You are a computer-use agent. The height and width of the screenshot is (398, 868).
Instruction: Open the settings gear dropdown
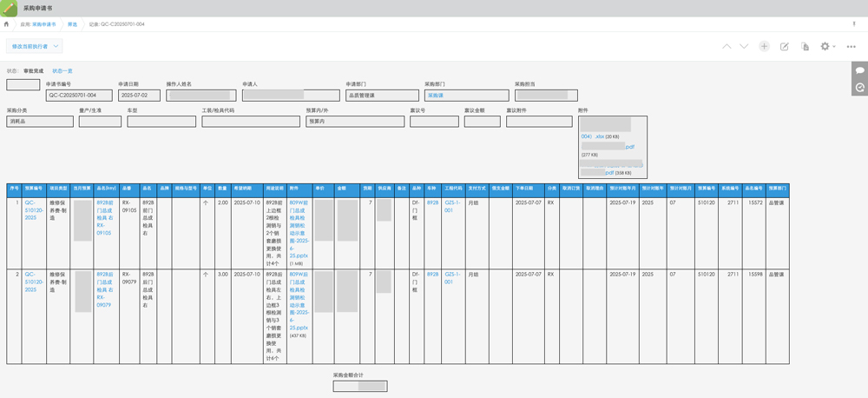coord(827,46)
